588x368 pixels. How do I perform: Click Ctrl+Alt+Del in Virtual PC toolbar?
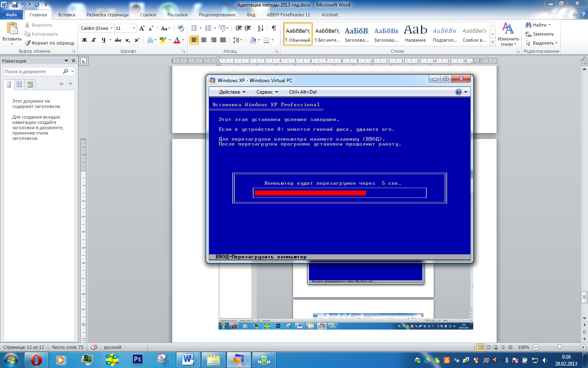point(303,92)
